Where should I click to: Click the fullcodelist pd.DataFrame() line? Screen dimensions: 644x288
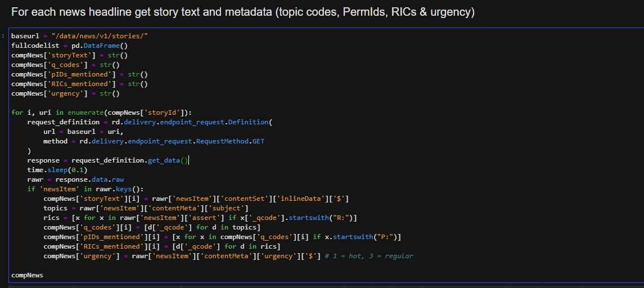tap(69, 46)
